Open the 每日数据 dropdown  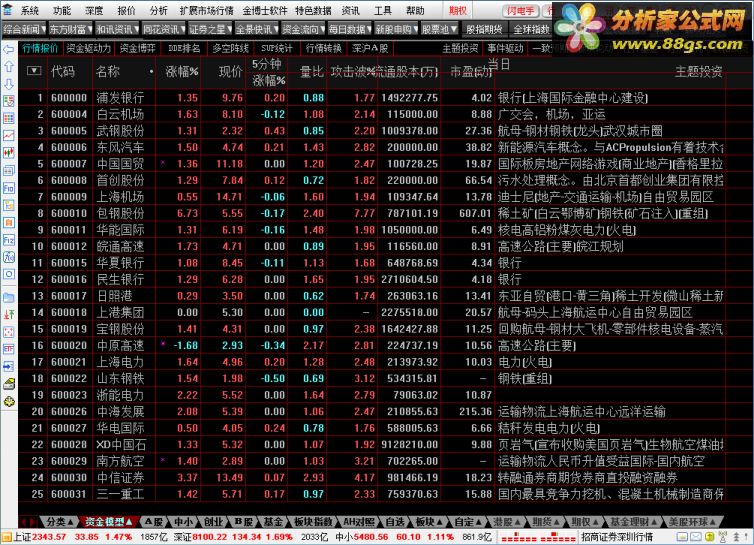pyautogui.click(x=350, y=29)
